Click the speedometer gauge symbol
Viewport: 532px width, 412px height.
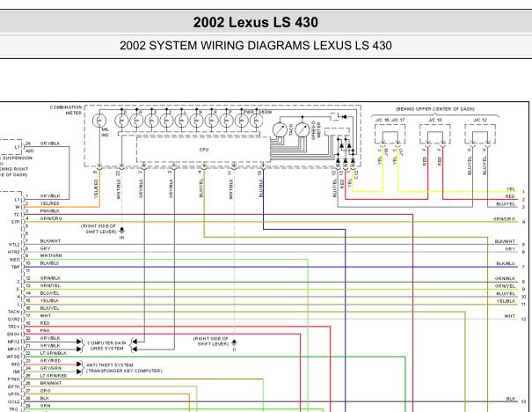pos(302,129)
